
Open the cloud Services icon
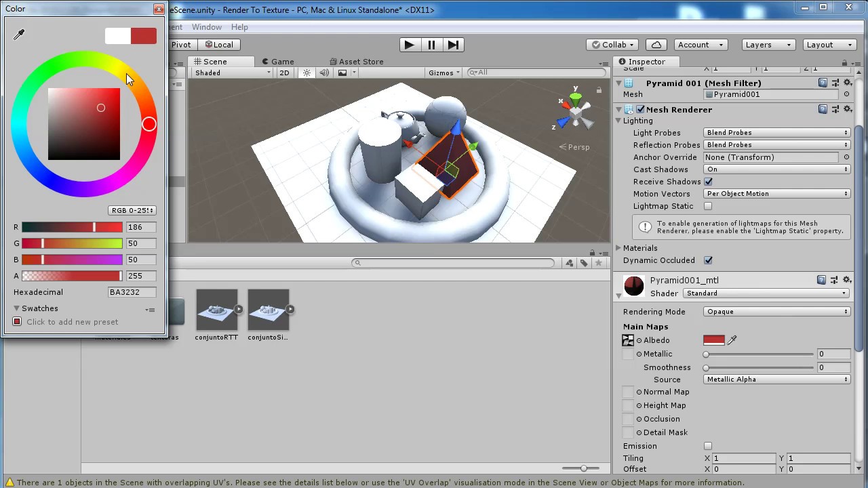pyautogui.click(x=656, y=45)
